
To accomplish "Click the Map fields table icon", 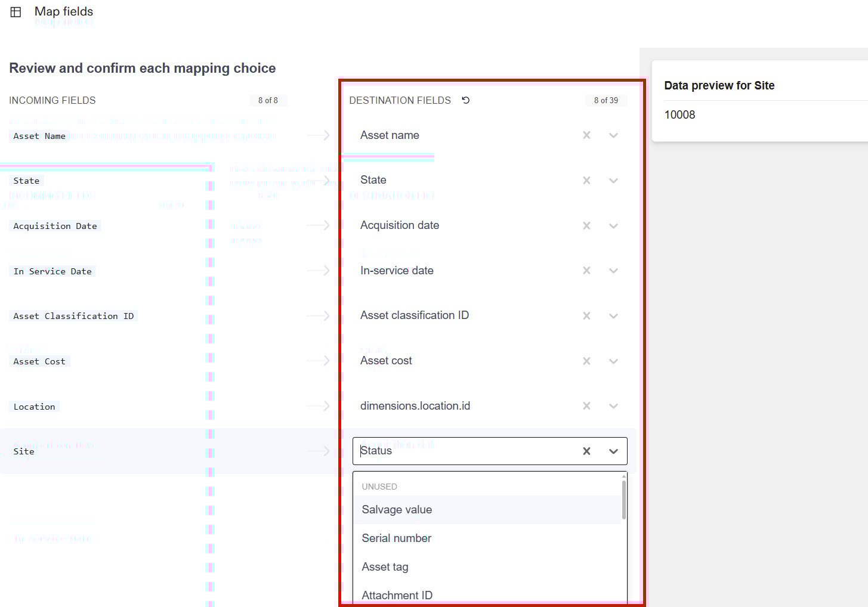I will click(16, 12).
